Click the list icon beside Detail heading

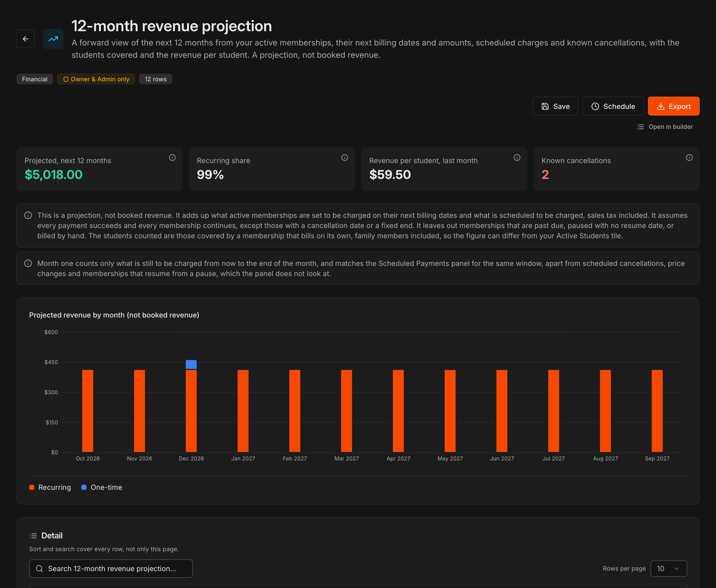tap(33, 536)
